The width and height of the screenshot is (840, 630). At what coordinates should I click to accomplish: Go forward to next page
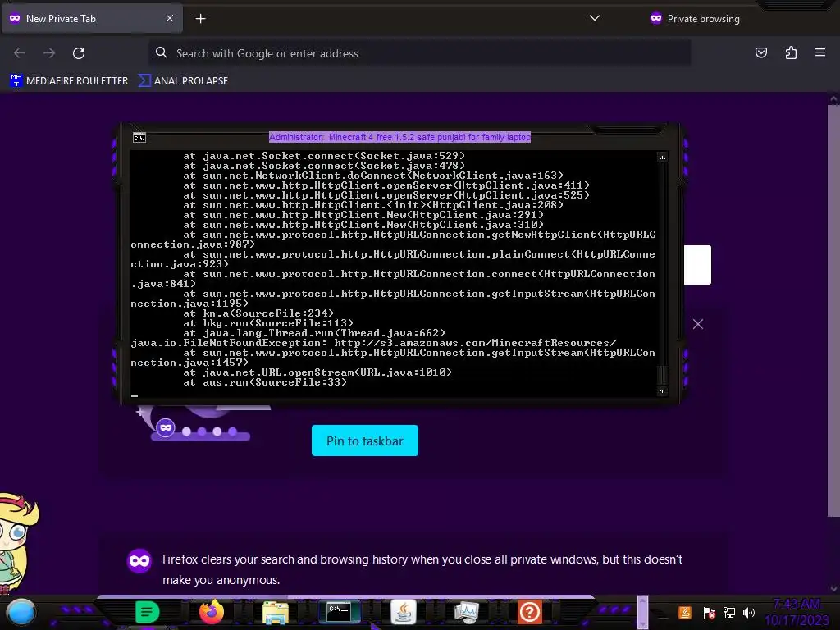coord(49,53)
